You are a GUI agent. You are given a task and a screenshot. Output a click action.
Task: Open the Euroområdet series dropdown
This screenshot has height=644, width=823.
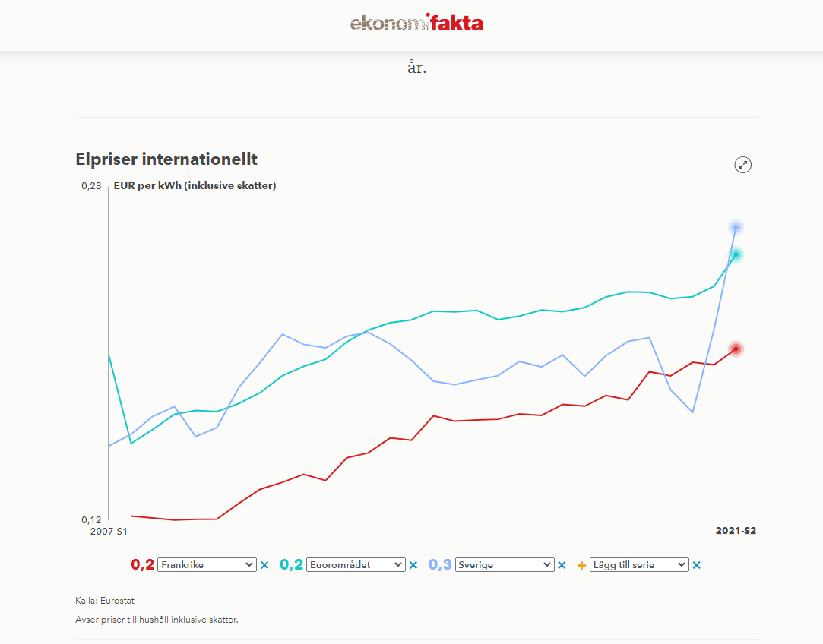click(356, 564)
